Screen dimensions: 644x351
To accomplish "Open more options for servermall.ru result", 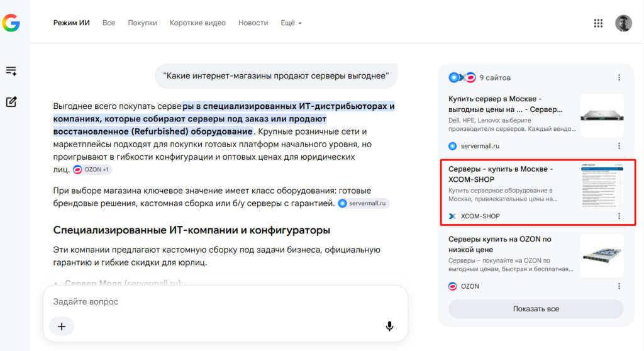I will tap(619, 146).
